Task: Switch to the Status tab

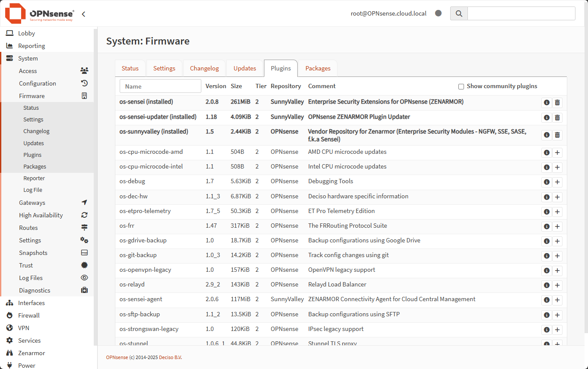Action: [x=130, y=68]
